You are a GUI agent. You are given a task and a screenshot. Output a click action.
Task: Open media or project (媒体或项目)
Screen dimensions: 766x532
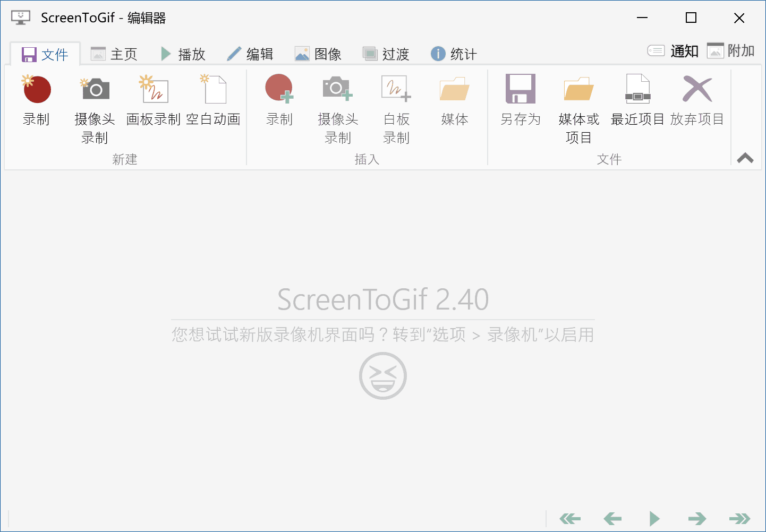pyautogui.click(x=579, y=109)
